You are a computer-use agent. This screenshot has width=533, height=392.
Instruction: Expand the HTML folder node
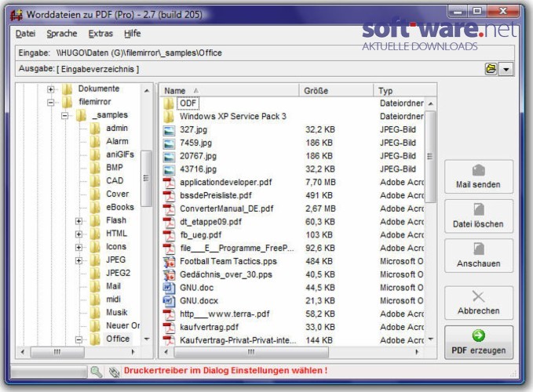click(x=78, y=234)
